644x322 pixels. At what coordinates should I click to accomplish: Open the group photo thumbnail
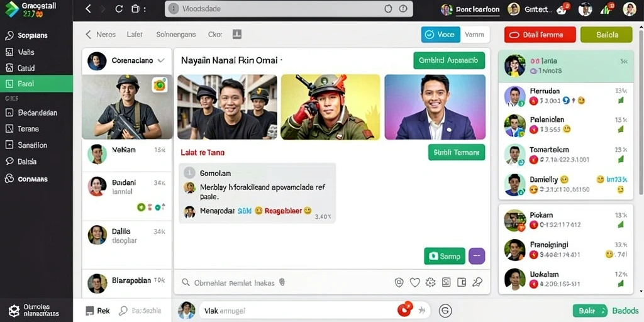pos(227,107)
